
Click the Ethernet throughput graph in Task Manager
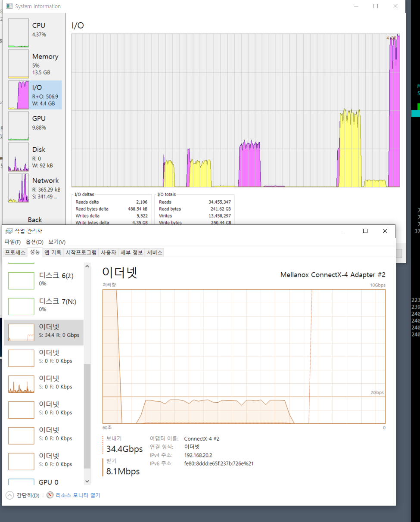coord(244,357)
